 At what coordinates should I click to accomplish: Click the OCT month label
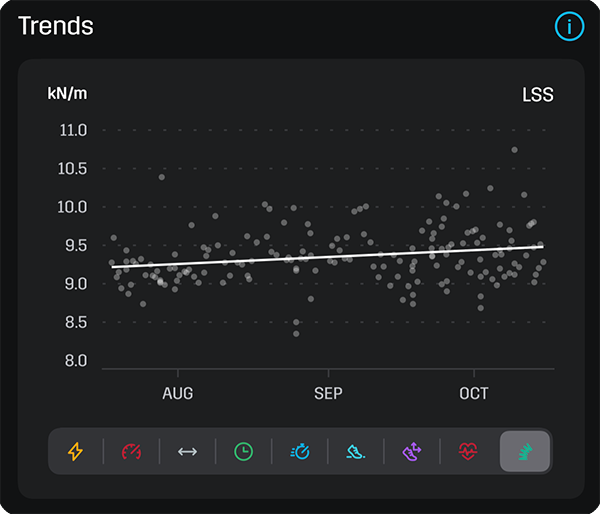tap(474, 393)
